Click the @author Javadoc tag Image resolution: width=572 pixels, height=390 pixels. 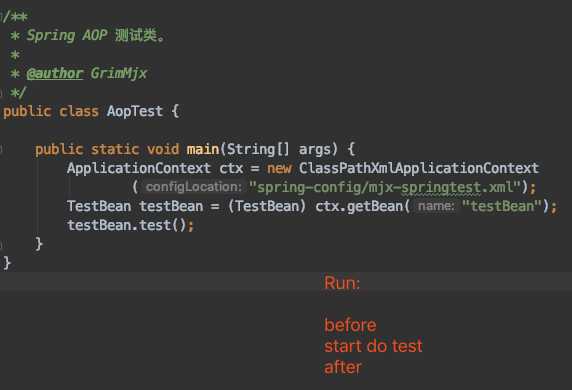[x=55, y=74]
